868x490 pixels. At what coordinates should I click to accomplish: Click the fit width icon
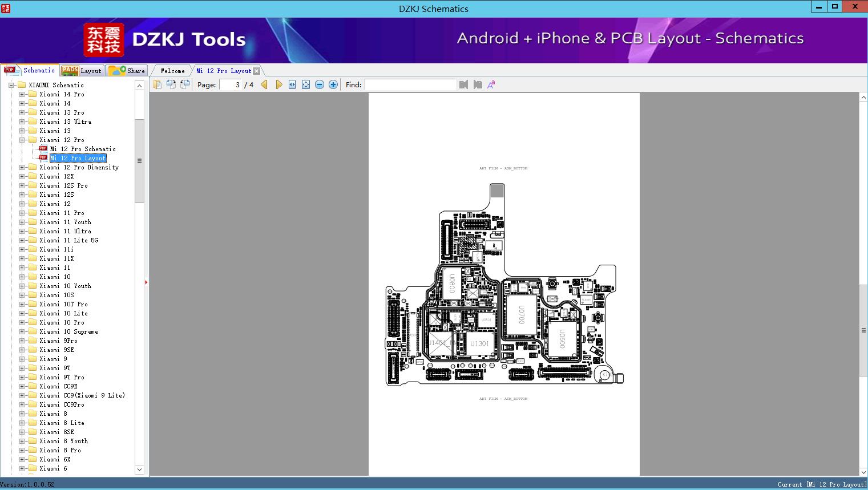point(292,84)
